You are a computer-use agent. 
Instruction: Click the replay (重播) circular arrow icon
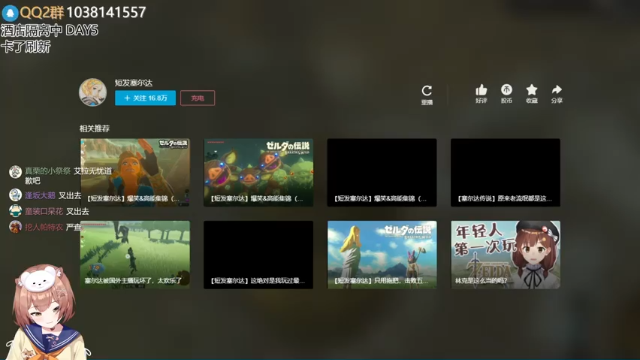coord(427,91)
